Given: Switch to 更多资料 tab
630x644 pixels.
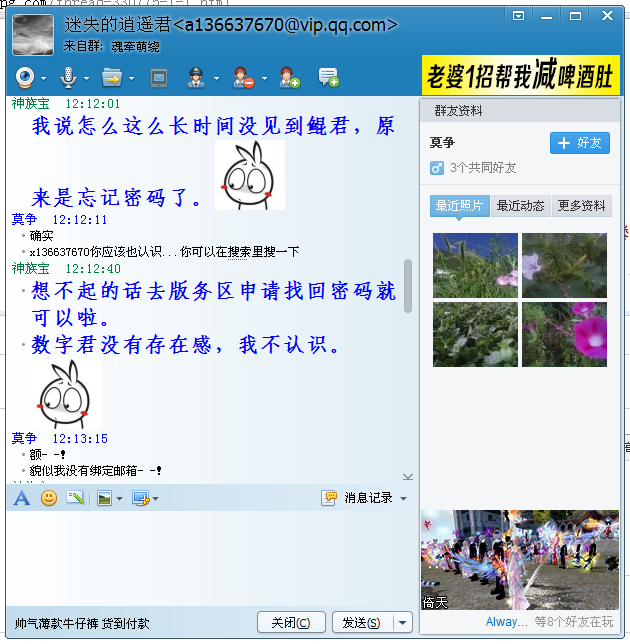Looking at the screenshot, I should coord(582,206).
